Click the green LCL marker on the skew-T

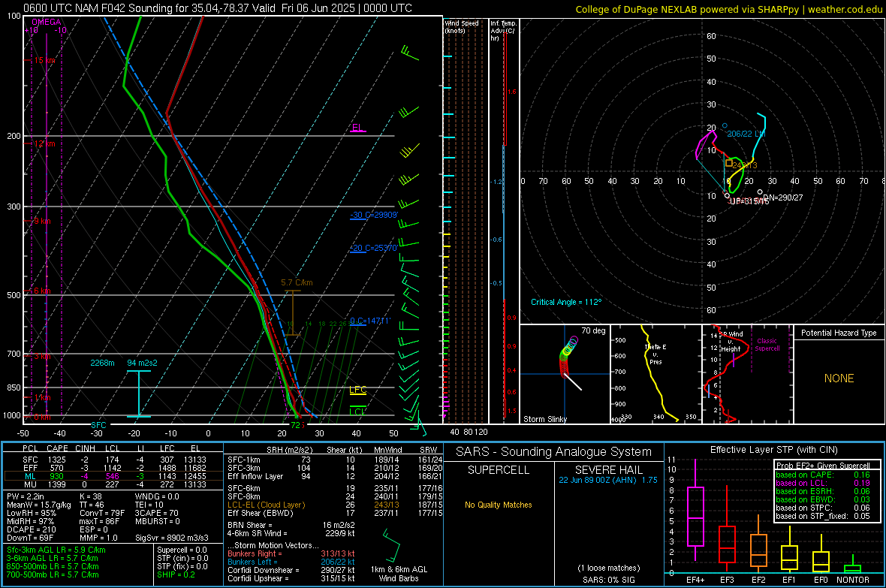pyautogui.click(x=357, y=411)
